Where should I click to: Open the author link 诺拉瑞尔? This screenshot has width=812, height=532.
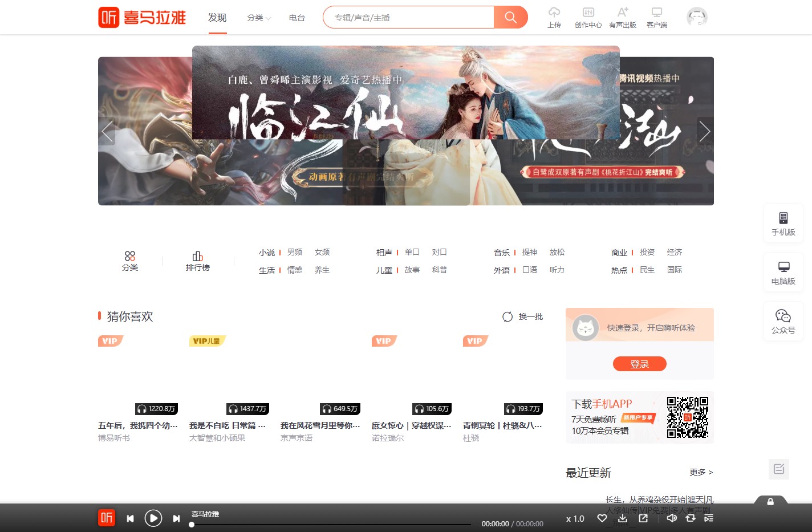388,438
